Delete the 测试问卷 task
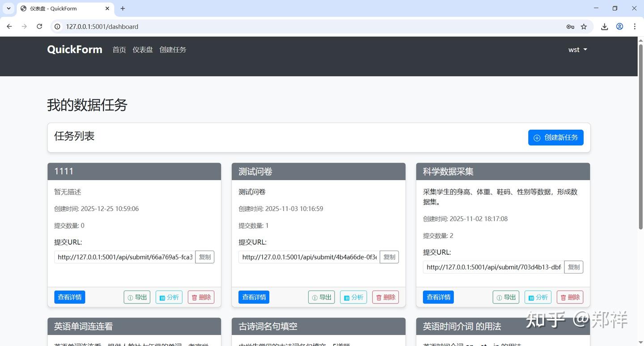644x346 pixels. click(386, 297)
